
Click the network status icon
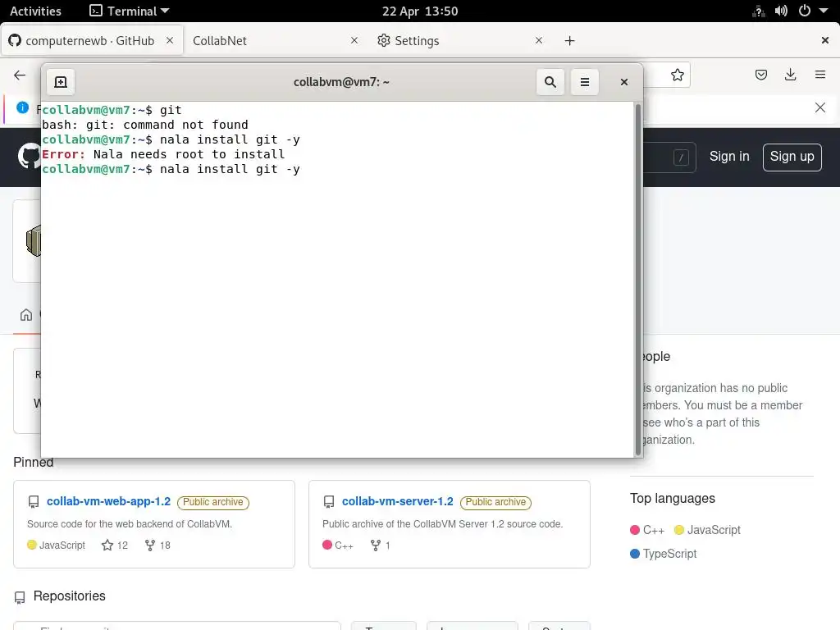click(759, 11)
